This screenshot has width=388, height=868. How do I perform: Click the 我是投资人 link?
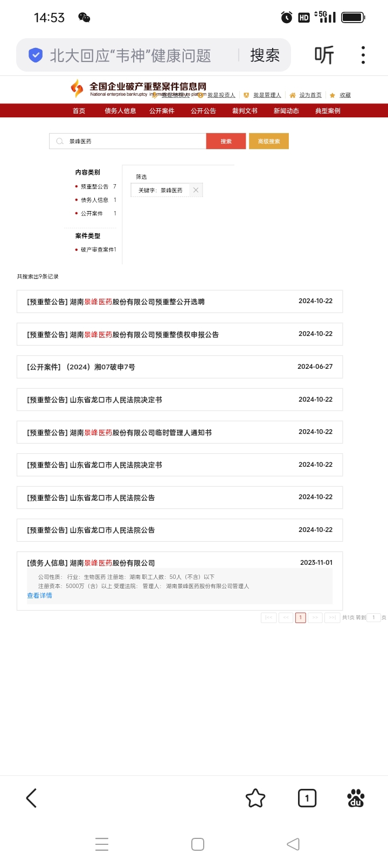[x=221, y=95]
